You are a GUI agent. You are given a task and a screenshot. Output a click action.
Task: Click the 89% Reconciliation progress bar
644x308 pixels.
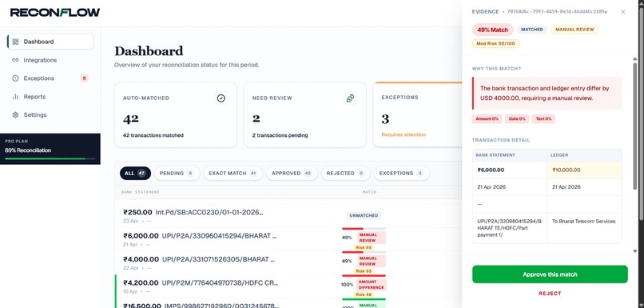(x=50, y=158)
